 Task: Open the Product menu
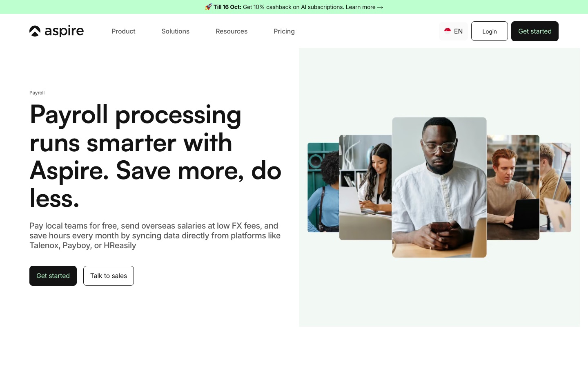click(123, 31)
